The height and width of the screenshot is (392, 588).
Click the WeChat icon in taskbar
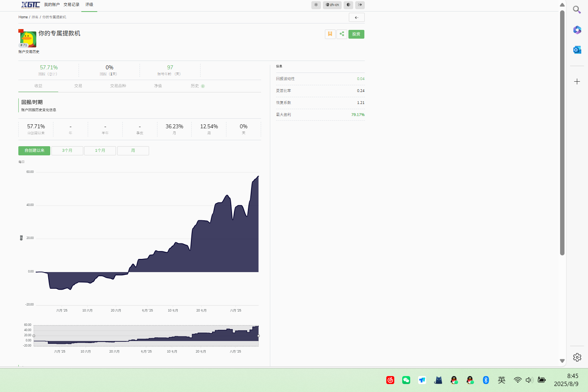[406, 380]
